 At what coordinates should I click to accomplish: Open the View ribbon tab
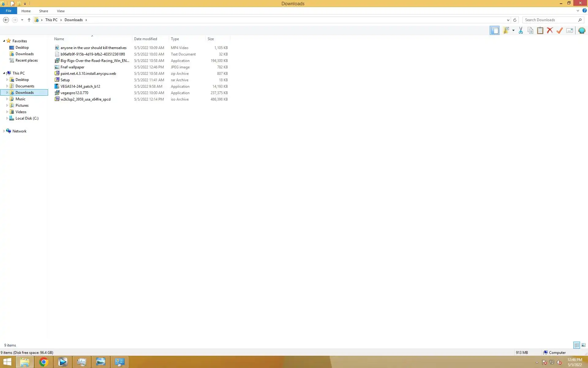61,11
